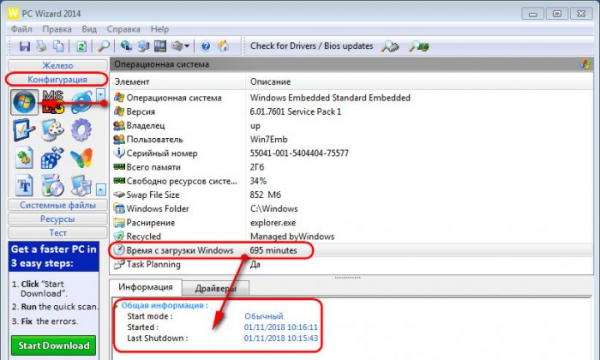
Task: Click the Windows flag icon in panel header
Action: [x=585, y=64]
